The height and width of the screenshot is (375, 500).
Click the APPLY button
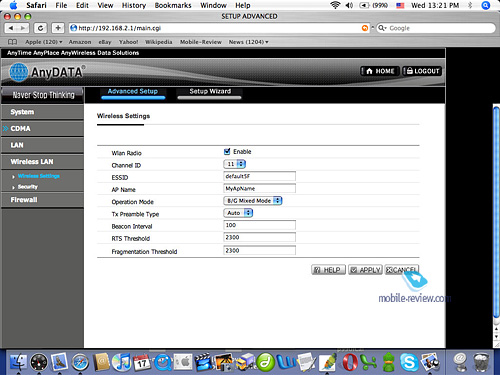tap(365, 270)
